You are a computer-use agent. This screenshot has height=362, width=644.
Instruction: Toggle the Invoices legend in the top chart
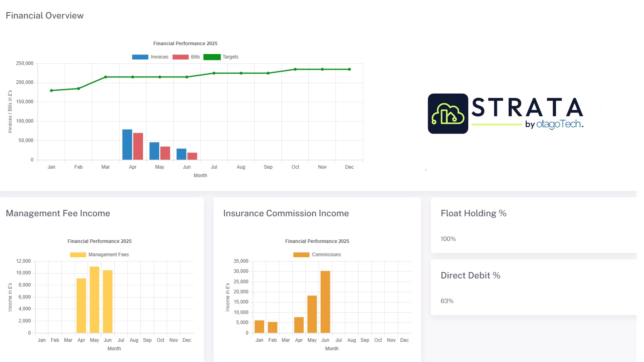pyautogui.click(x=150, y=57)
